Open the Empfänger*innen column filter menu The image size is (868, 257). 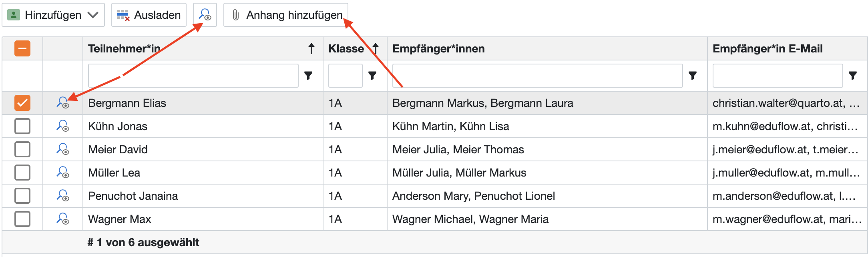(693, 75)
